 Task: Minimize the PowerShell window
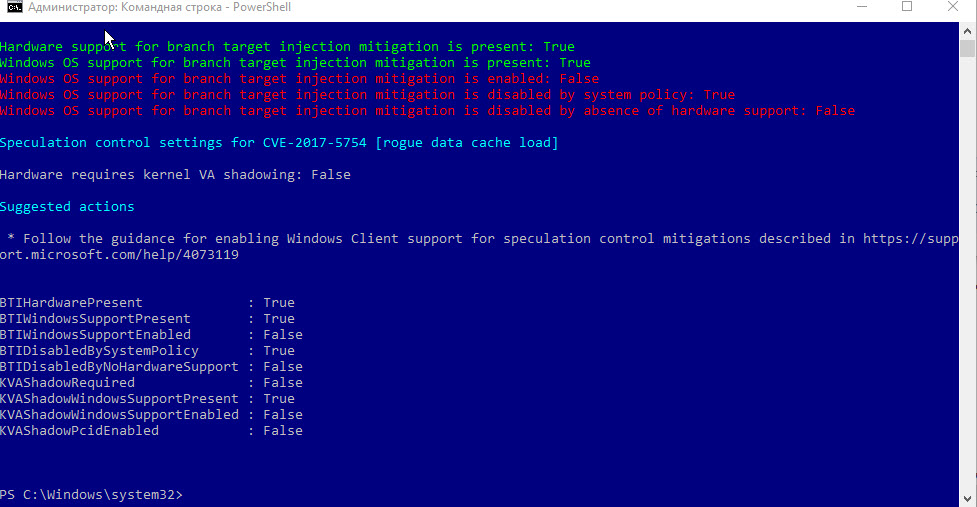click(x=861, y=7)
